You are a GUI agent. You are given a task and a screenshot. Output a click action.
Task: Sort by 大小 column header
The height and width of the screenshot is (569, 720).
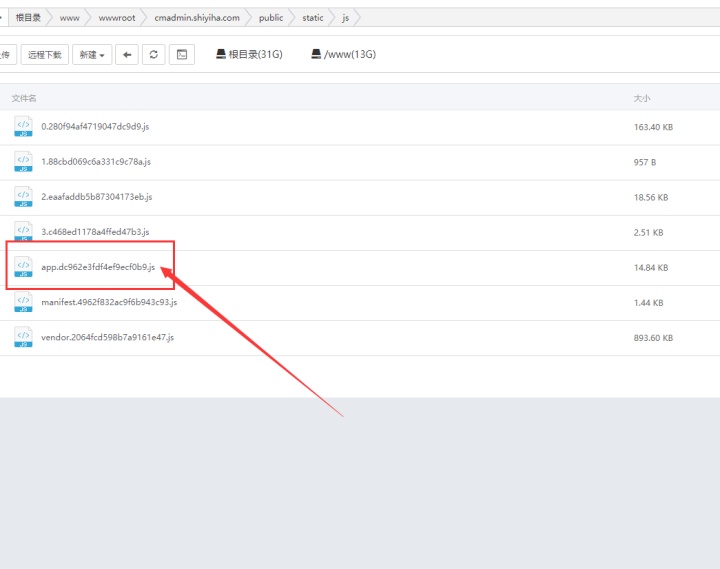coord(642,98)
